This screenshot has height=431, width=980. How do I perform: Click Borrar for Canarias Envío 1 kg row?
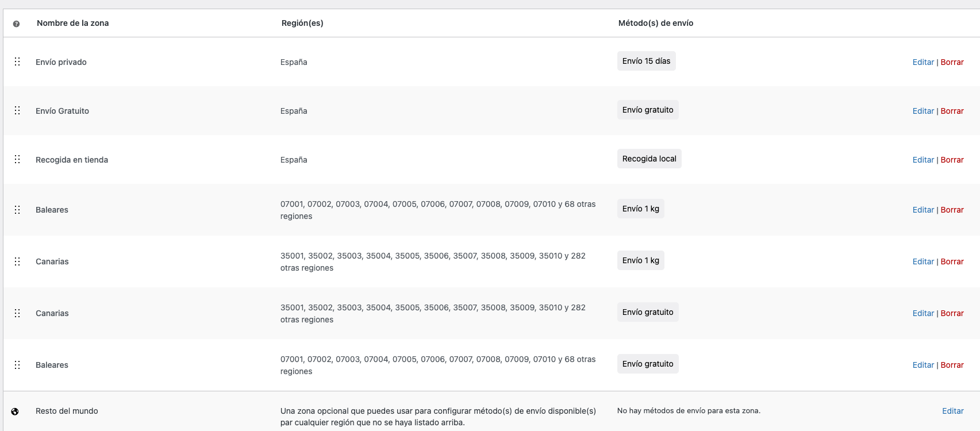click(952, 261)
